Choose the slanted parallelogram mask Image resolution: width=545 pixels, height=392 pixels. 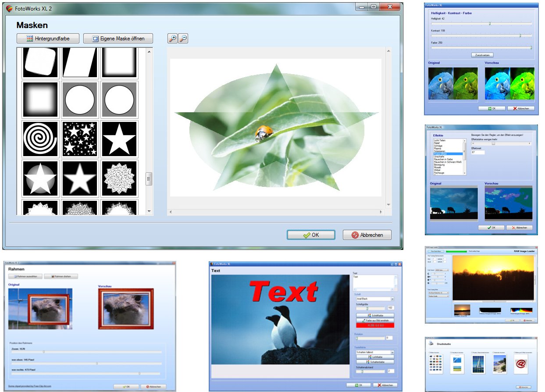coord(80,63)
